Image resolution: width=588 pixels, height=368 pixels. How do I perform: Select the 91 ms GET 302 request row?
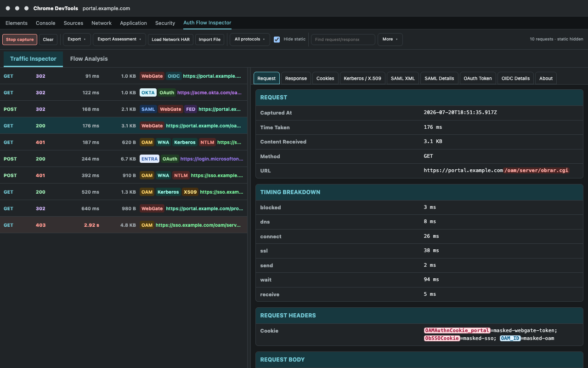click(x=124, y=76)
